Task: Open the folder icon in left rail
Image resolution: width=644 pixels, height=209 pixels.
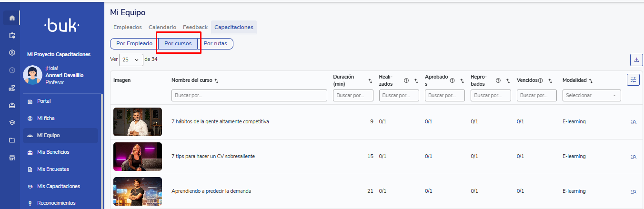Action: point(12,140)
